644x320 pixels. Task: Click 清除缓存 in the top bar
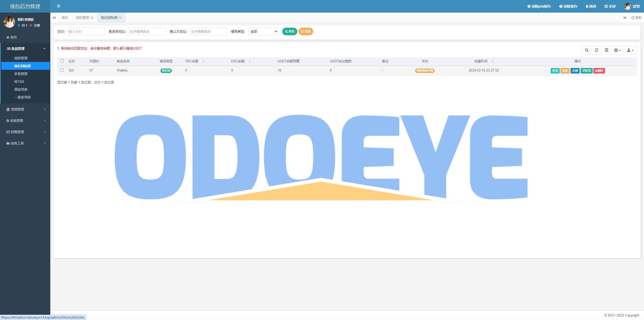coord(568,6)
